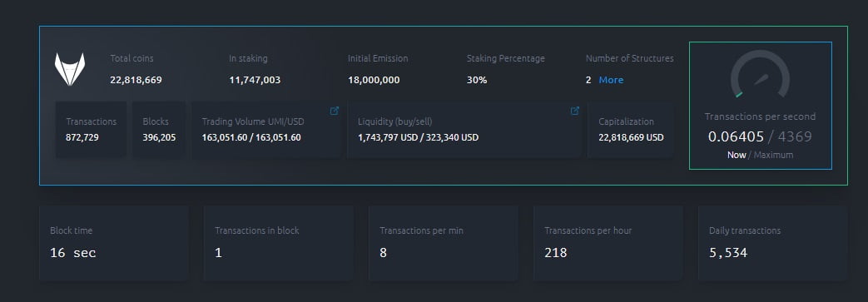Click the Staking Percentage 30% value
This screenshot has width=868, height=302.
477,80
